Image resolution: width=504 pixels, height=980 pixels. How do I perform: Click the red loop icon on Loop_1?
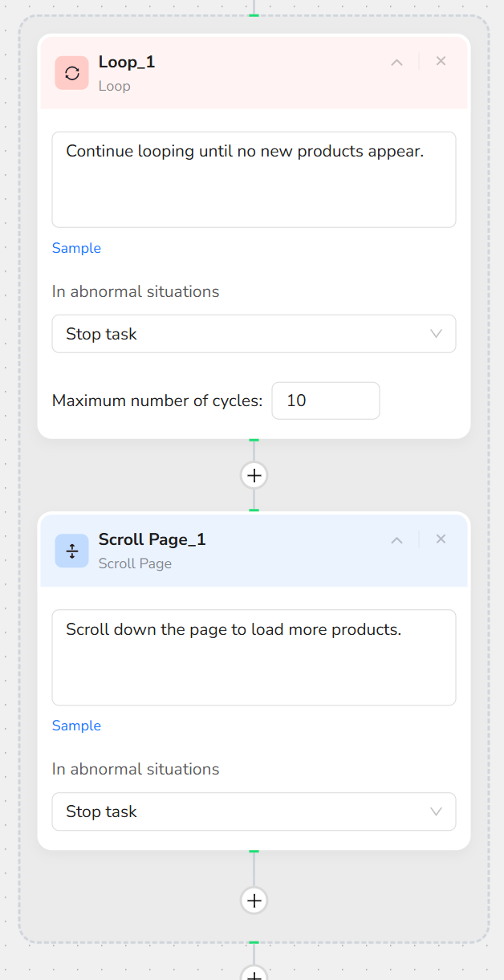[72, 73]
